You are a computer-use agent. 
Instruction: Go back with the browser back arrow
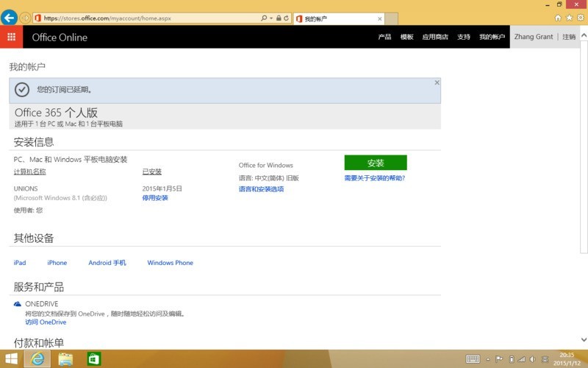click(9, 18)
